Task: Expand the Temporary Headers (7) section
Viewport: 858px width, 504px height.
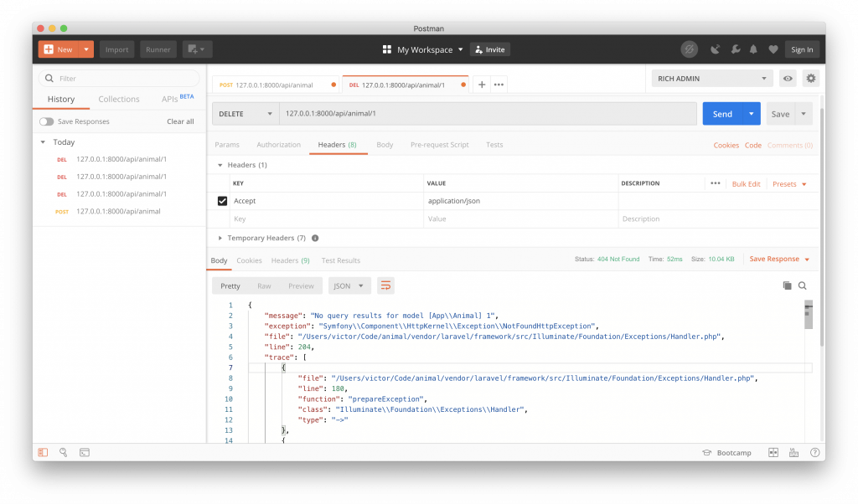Action: pyautogui.click(x=220, y=239)
